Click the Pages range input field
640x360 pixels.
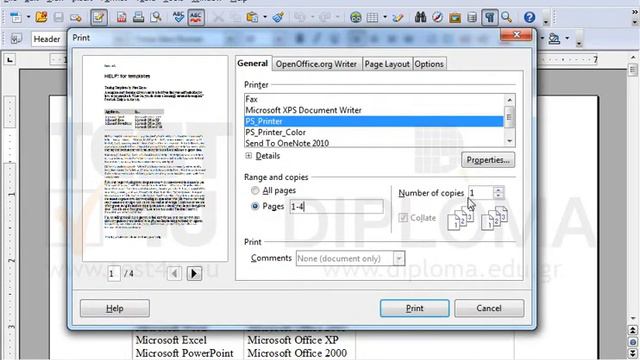point(336,207)
